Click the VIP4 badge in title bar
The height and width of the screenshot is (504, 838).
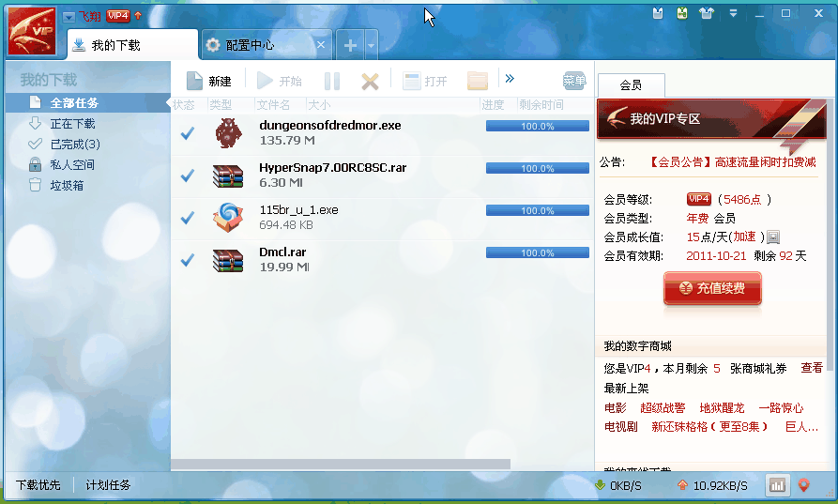pos(117,16)
